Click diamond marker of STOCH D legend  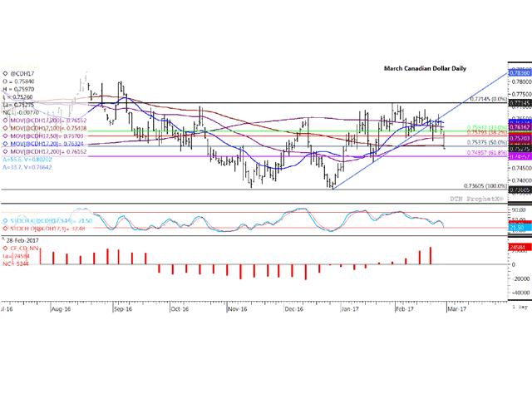click(5, 229)
